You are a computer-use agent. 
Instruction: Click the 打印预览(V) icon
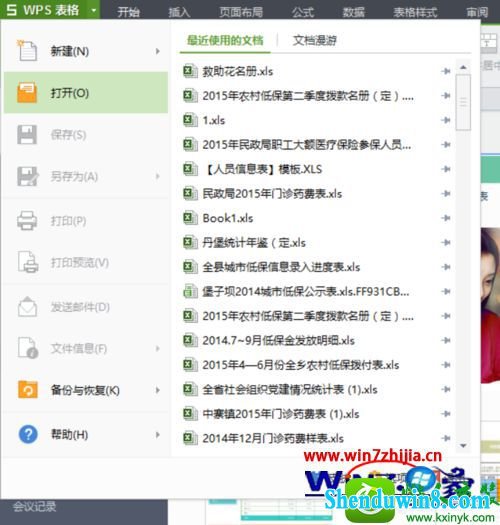28,262
